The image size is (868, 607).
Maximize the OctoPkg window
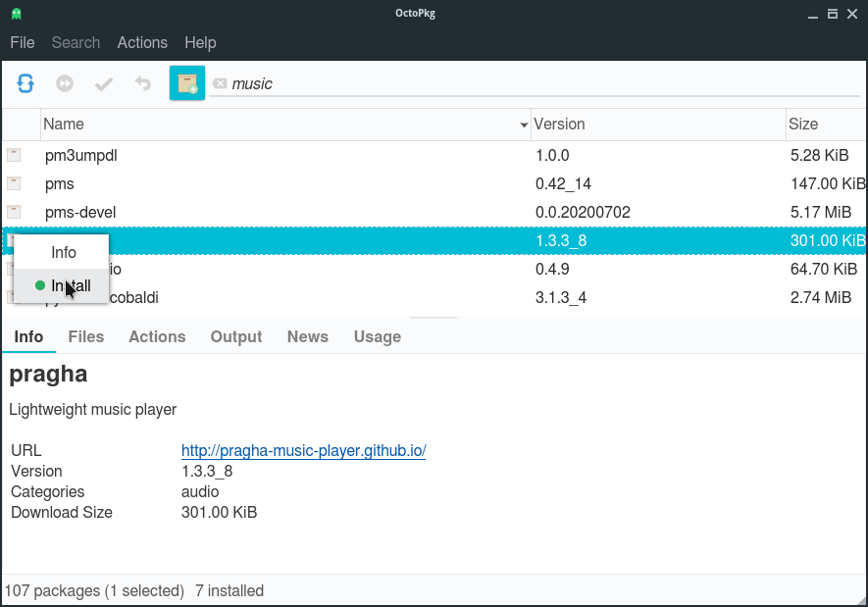click(833, 14)
